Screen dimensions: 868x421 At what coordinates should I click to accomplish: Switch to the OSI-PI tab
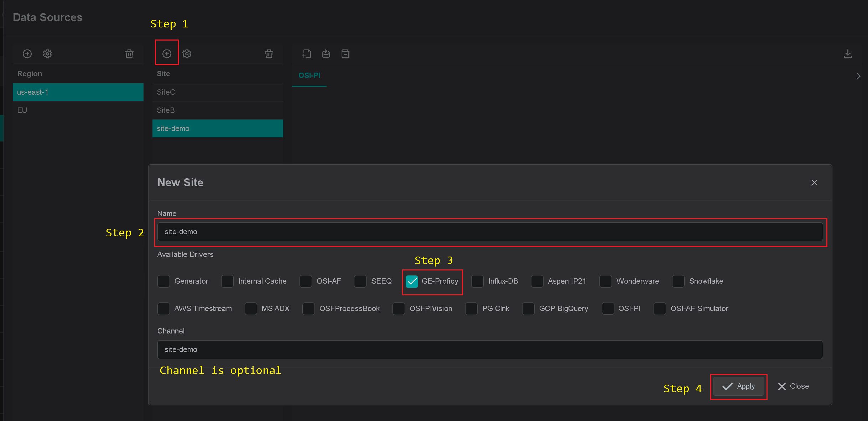309,75
